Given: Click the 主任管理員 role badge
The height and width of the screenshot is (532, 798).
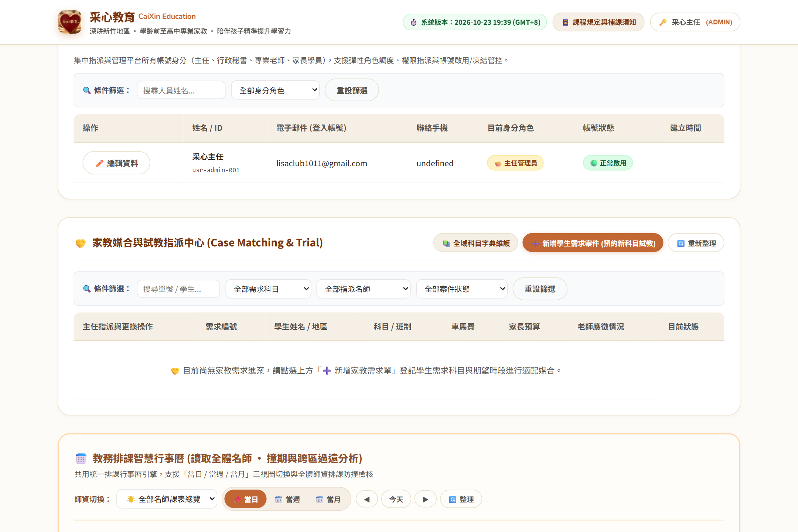Looking at the screenshot, I should click(515, 163).
